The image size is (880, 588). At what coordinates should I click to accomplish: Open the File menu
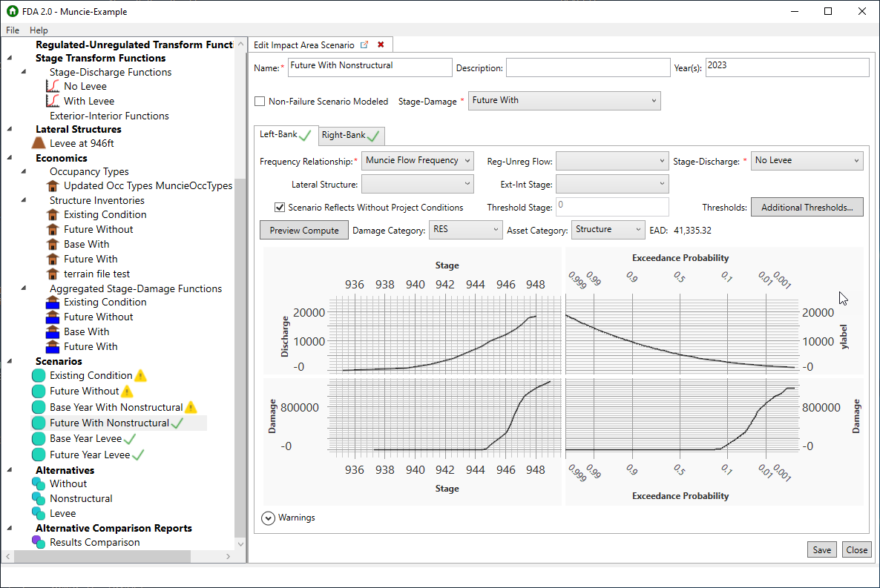tap(12, 30)
